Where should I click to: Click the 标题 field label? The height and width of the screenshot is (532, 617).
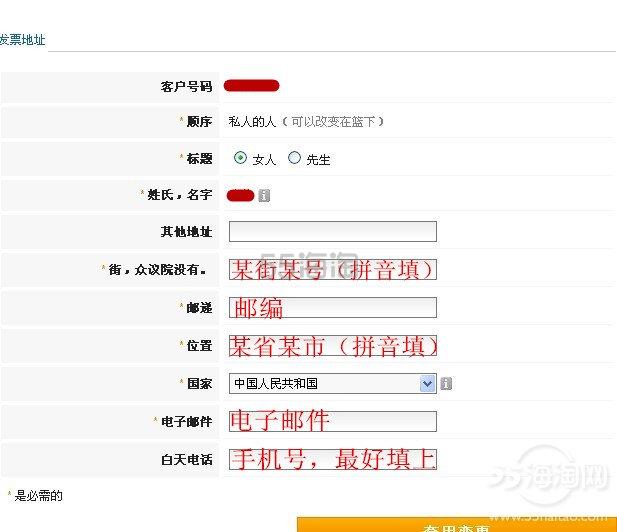click(200, 158)
